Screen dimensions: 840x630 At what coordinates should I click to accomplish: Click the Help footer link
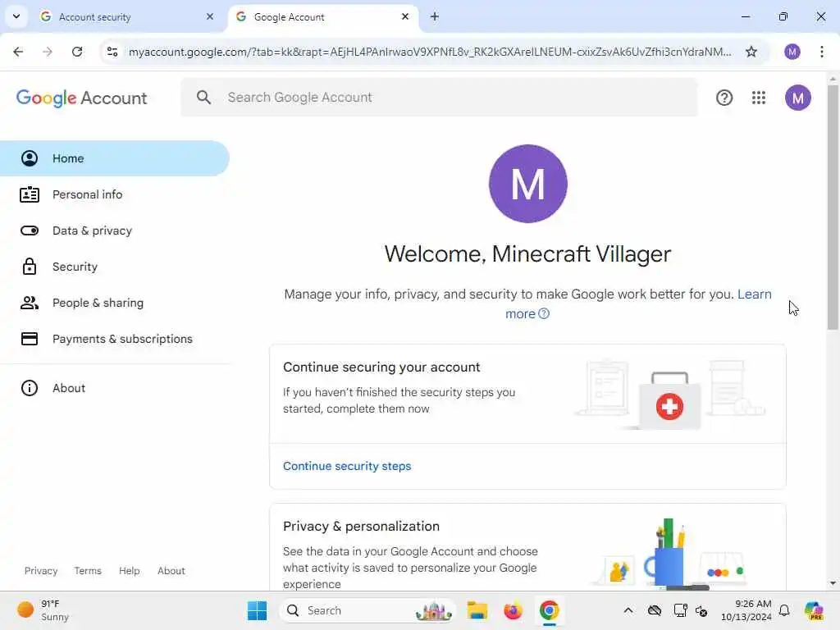click(129, 571)
